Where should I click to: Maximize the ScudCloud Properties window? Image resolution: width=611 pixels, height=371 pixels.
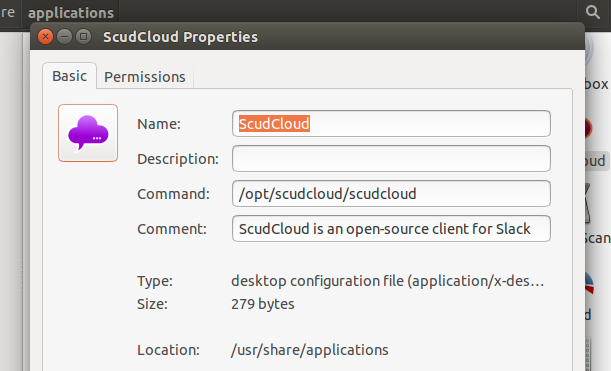click(x=83, y=37)
